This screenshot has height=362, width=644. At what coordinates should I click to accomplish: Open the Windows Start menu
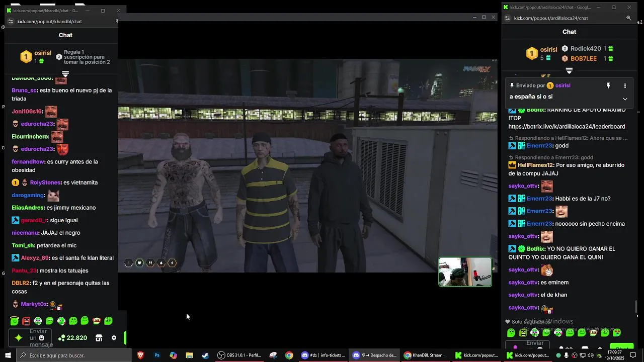click(8, 355)
